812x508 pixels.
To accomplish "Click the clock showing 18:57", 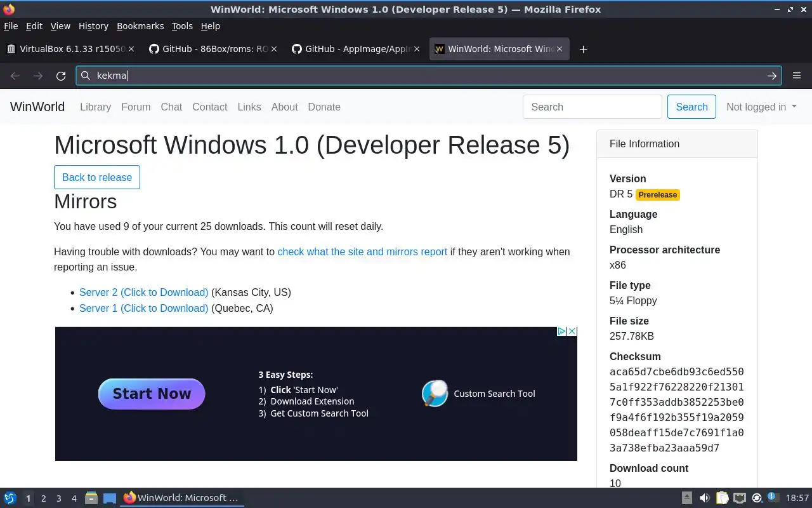I will [x=797, y=498].
